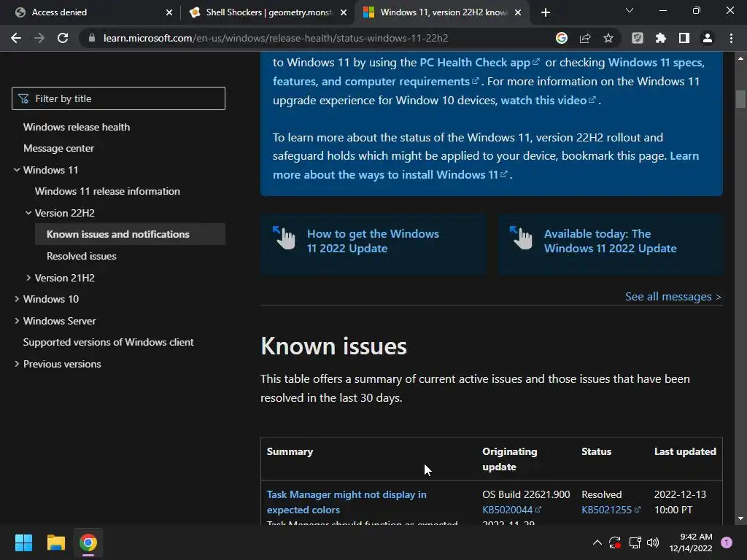Click the browser forward arrow

pos(39,38)
